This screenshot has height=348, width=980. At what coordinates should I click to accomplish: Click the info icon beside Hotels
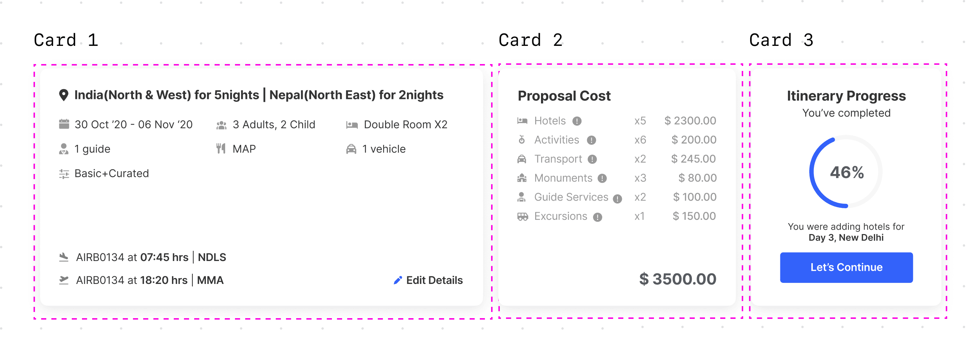pyautogui.click(x=577, y=121)
